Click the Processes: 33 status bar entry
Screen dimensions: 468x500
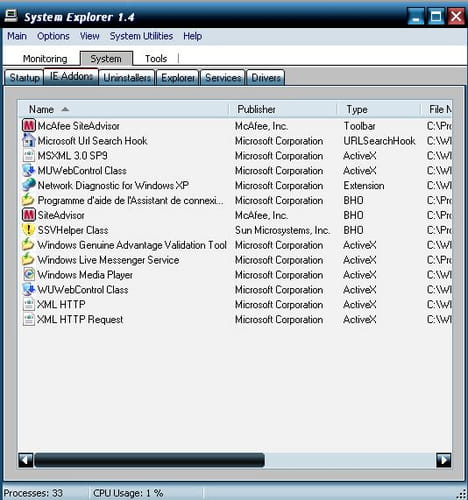point(33,493)
